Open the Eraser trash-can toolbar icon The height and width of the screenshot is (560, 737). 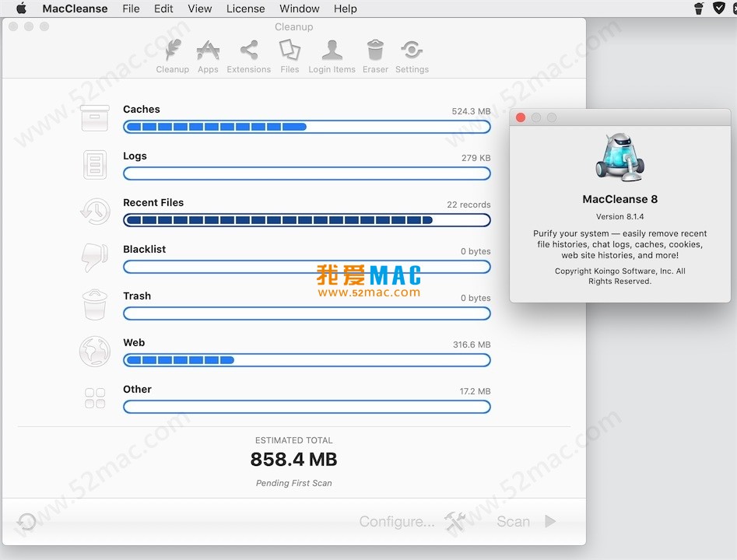click(375, 50)
